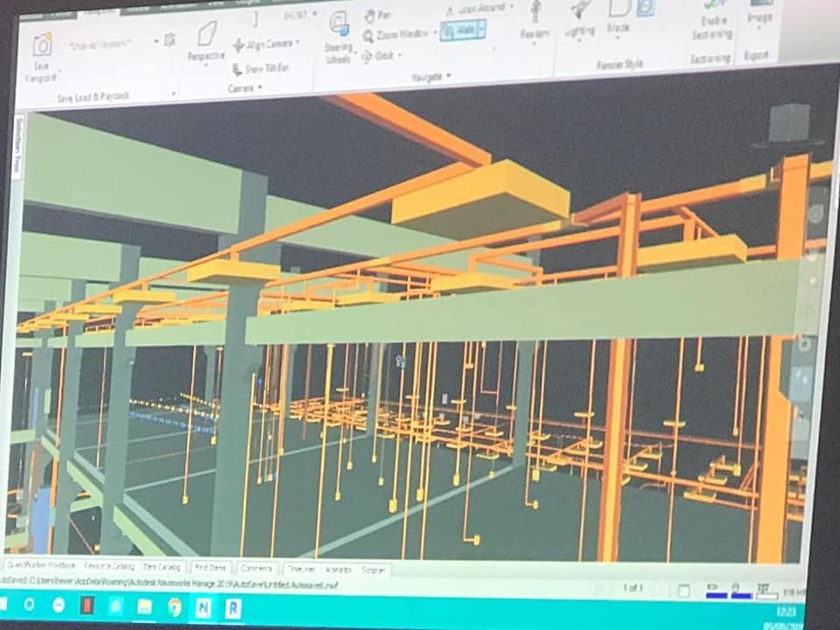Select the Orbit navigation tool
This screenshot has height=630, width=840.
[378, 56]
